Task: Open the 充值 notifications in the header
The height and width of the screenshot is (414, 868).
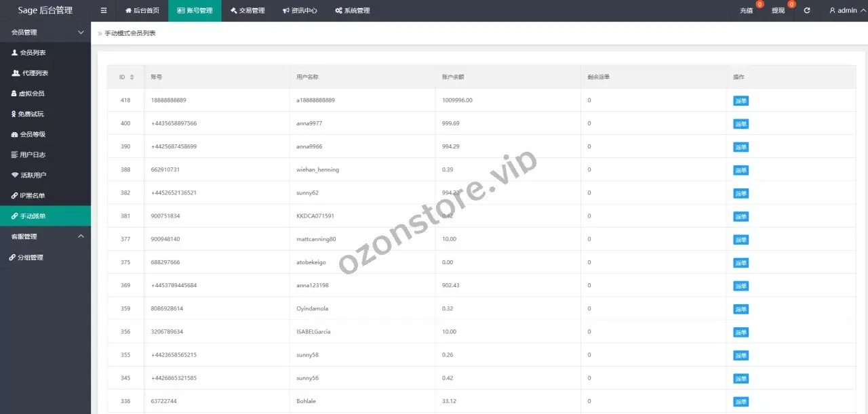Action: point(747,11)
